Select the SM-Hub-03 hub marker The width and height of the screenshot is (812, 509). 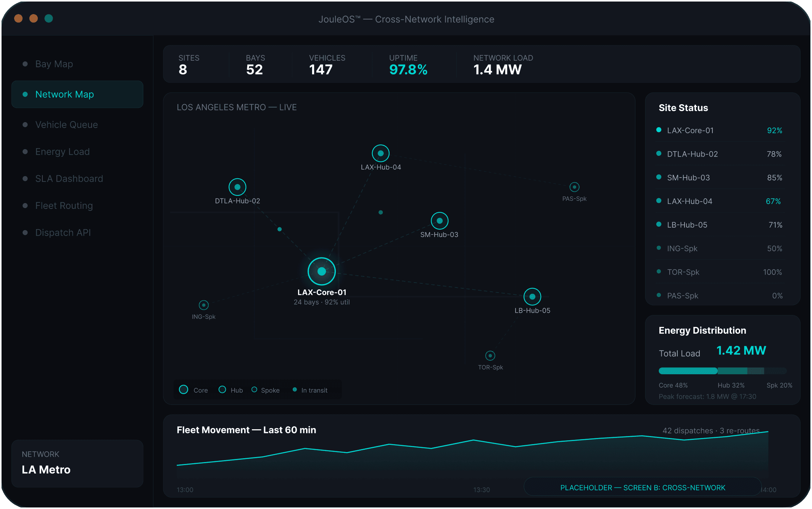coord(440,221)
